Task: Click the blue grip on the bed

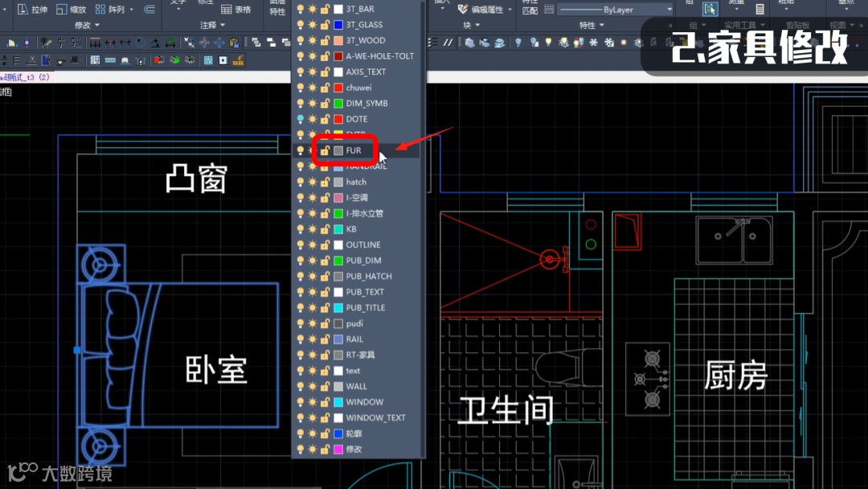Action: point(77,350)
